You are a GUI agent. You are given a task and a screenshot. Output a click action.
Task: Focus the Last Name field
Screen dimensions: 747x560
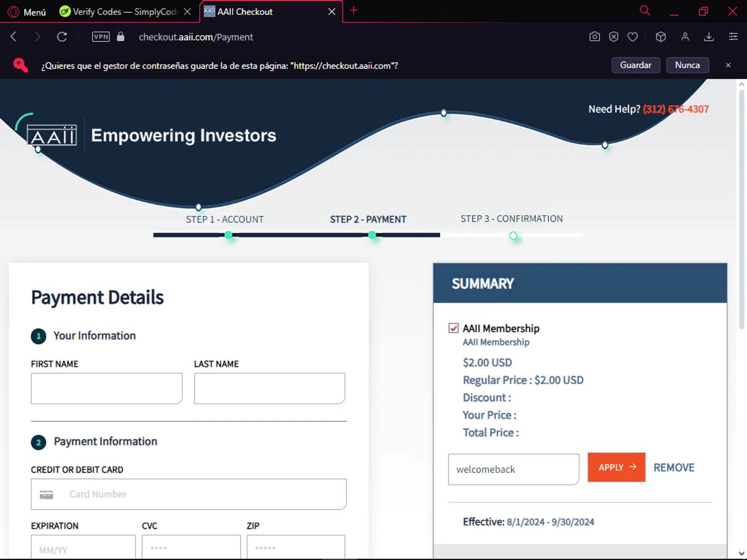click(x=269, y=388)
